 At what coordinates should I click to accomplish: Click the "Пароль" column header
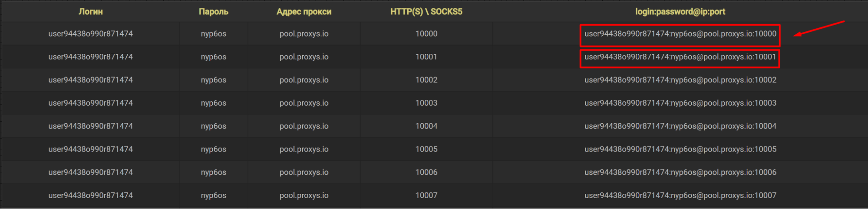(213, 12)
